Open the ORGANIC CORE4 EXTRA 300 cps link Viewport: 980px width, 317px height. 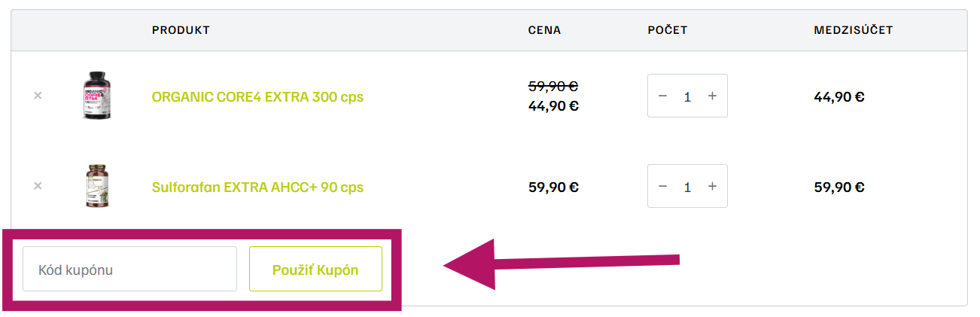(257, 97)
